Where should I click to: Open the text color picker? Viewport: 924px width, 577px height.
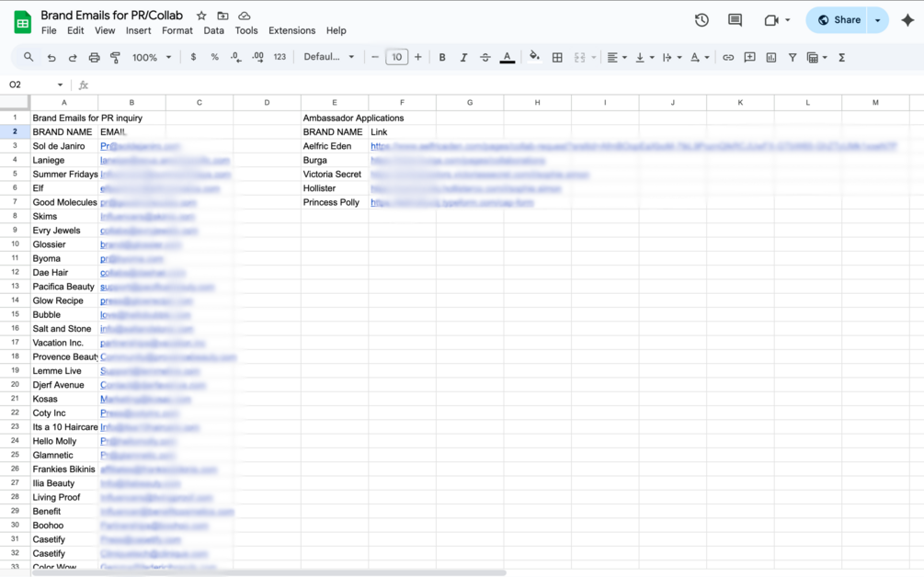pyautogui.click(x=508, y=57)
